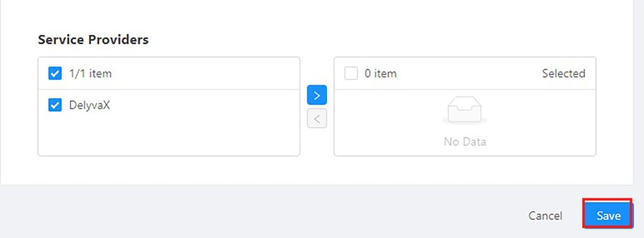Click the white form area above Service Providers
644x238 pixels.
(316, 14)
